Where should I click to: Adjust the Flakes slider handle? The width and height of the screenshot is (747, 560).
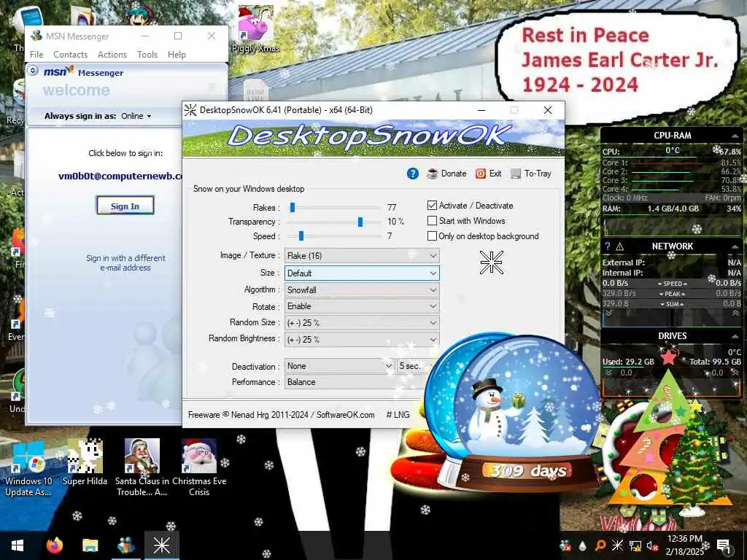point(293,208)
